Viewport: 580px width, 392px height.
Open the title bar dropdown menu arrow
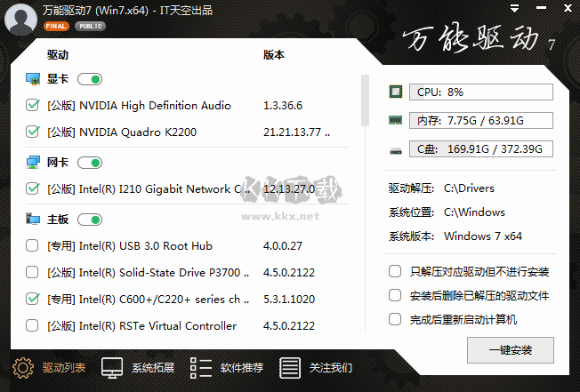[514, 8]
